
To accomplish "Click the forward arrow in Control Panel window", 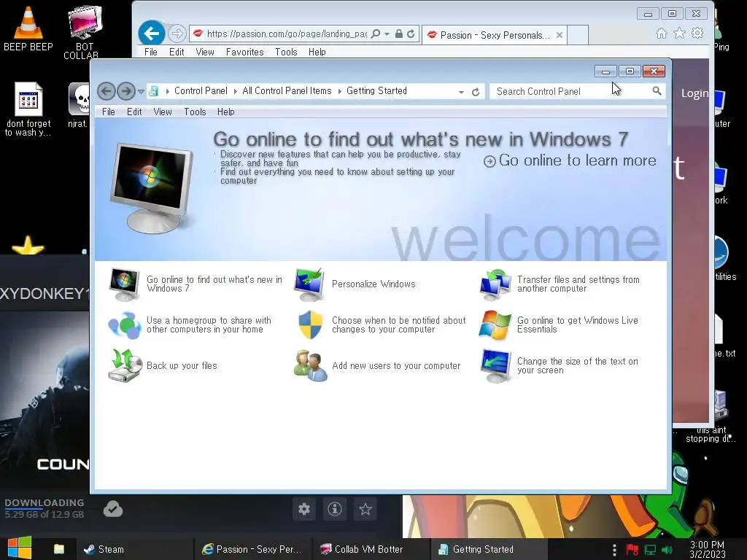I will click(x=126, y=91).
